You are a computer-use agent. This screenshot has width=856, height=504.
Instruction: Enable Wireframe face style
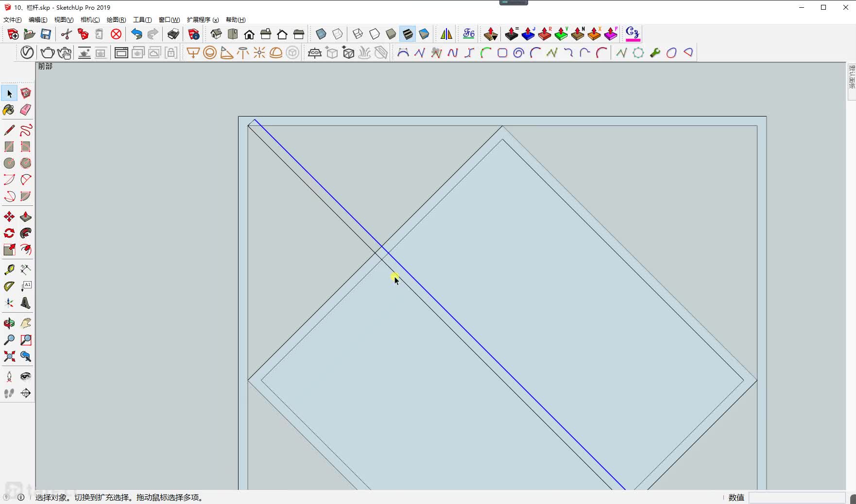(x=358, y=34)
